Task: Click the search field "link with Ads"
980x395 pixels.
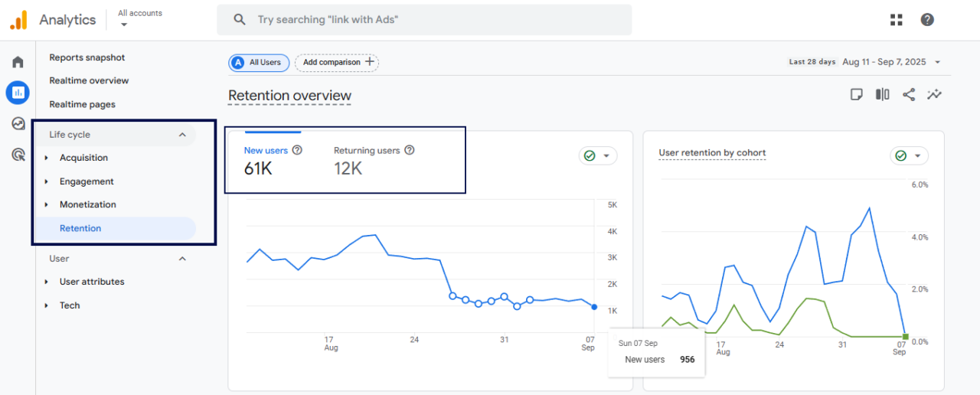Action: 424,20
